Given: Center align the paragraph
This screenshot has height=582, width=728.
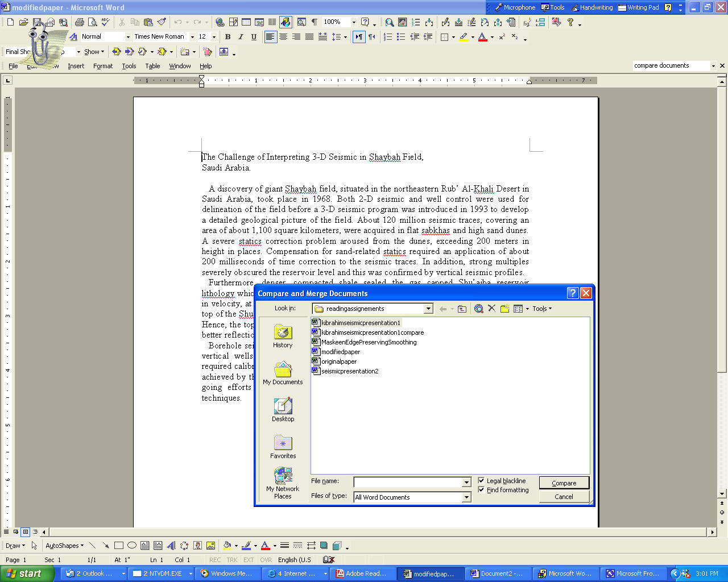Looking at the screenshot, I should (x=283, y=37).
